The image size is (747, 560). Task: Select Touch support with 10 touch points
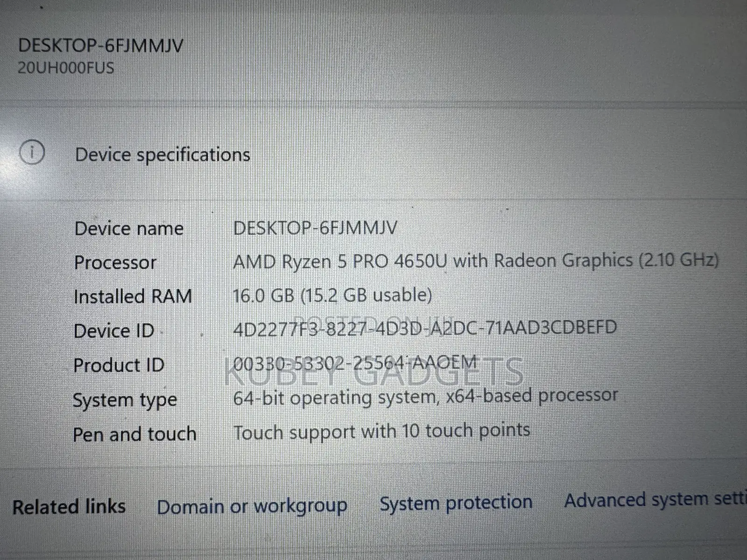[x=382, y=432]
